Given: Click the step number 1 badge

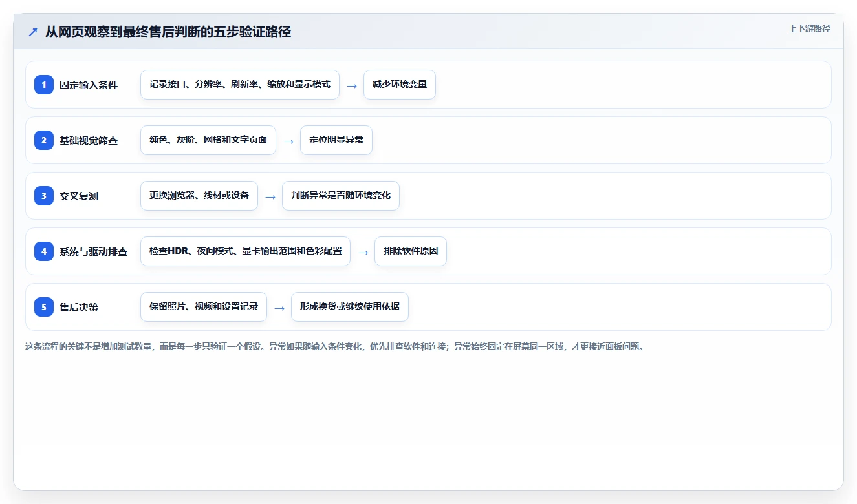Looking at the screenshot, I should click(x=44, y=84).
